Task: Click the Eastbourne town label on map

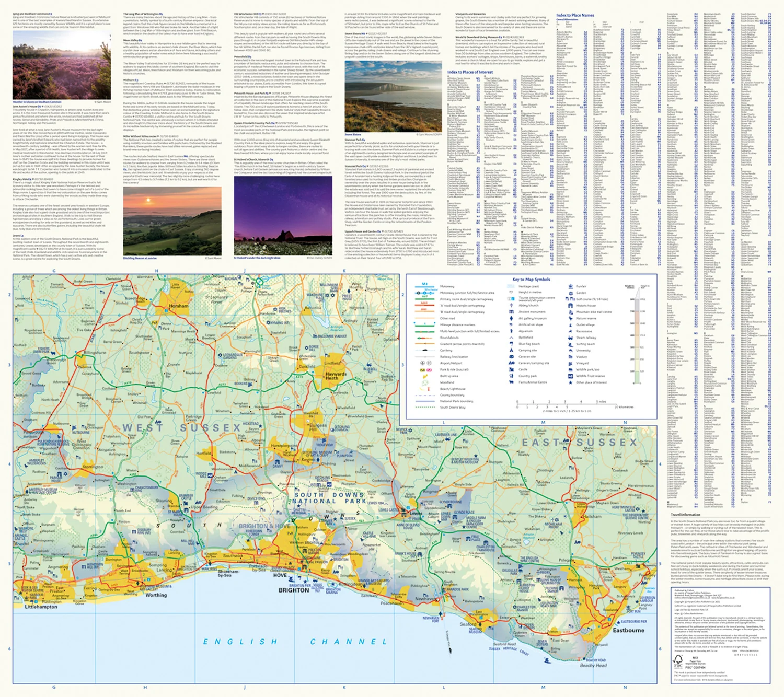Action: [628, 631]
